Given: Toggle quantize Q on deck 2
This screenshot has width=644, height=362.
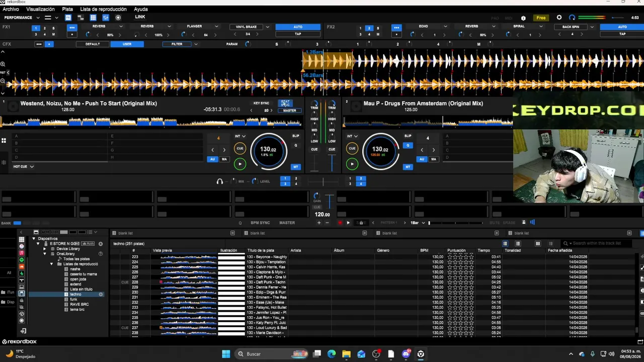Looking at the screenshot, I should (x=408, y=145).
